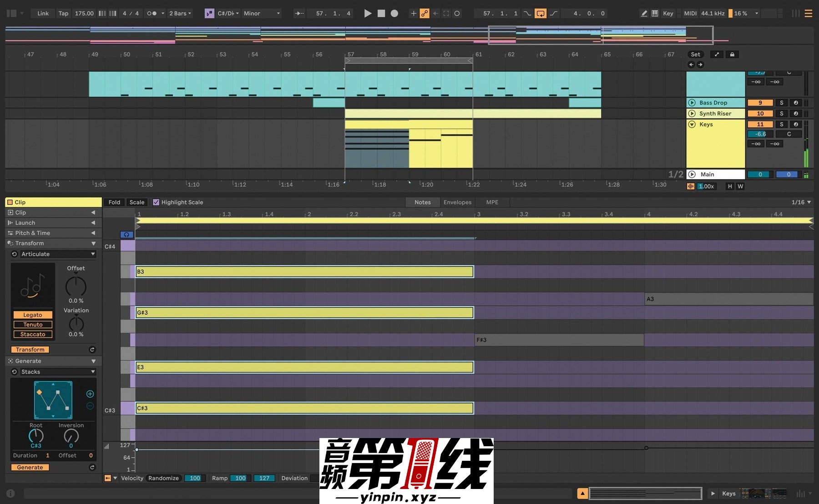Toggle MIDI Map Mode switch

690,13
